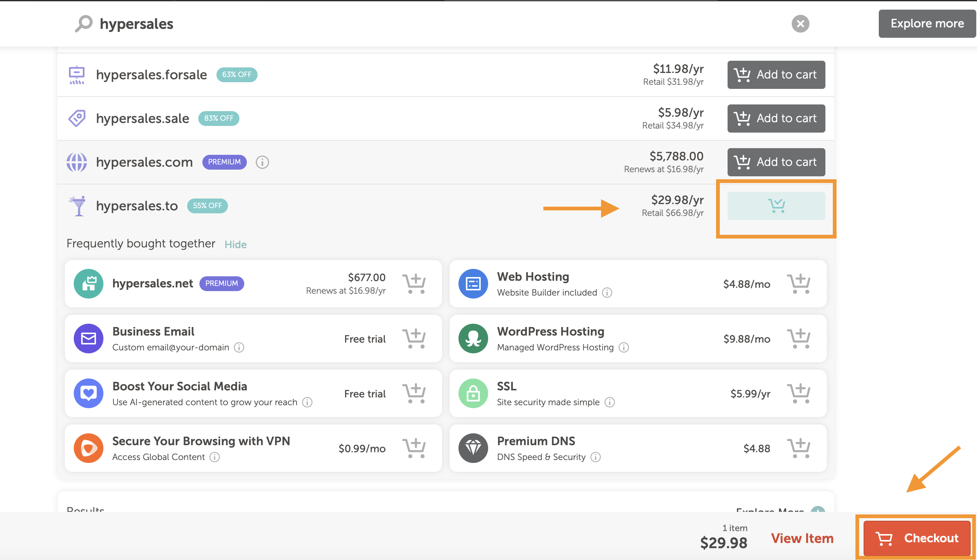Viewport: 977px width, 560px height.
Task: Proceed to Checkout
Action: click(916, 538)
